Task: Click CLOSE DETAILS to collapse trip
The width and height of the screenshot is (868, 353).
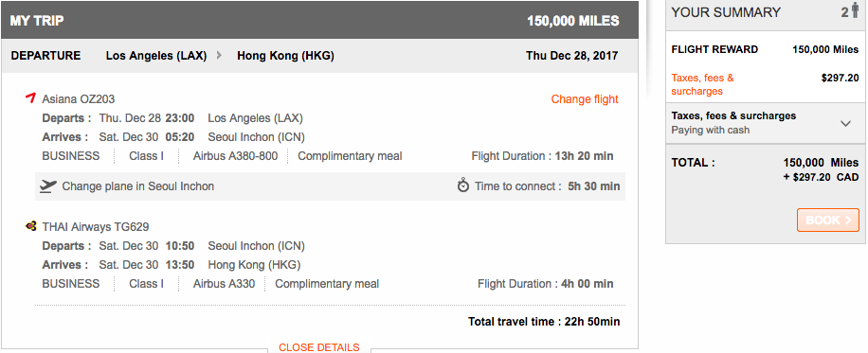Action: [319, 347]
